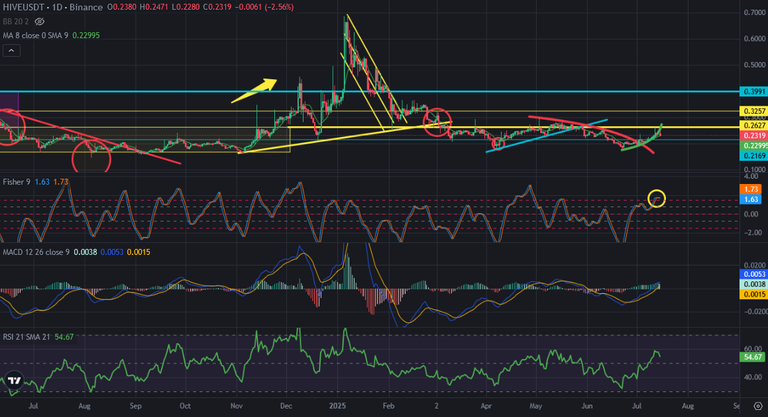Click the blue 1.63 Fisher axis label
The image size is (768, 417).
751,199
